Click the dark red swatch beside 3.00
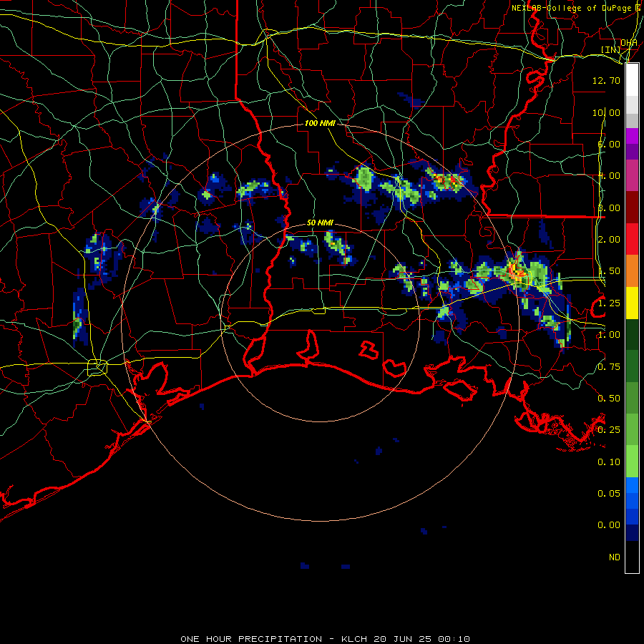Image resolution: width=644 pixels, height=644 pixels. [x=632, y=208]
